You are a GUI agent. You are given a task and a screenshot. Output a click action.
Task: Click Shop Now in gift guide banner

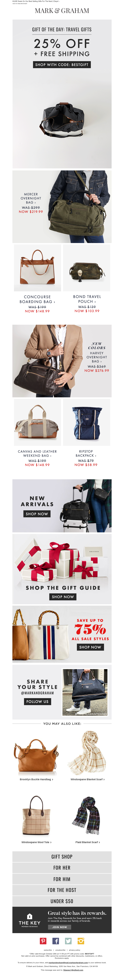63,596
